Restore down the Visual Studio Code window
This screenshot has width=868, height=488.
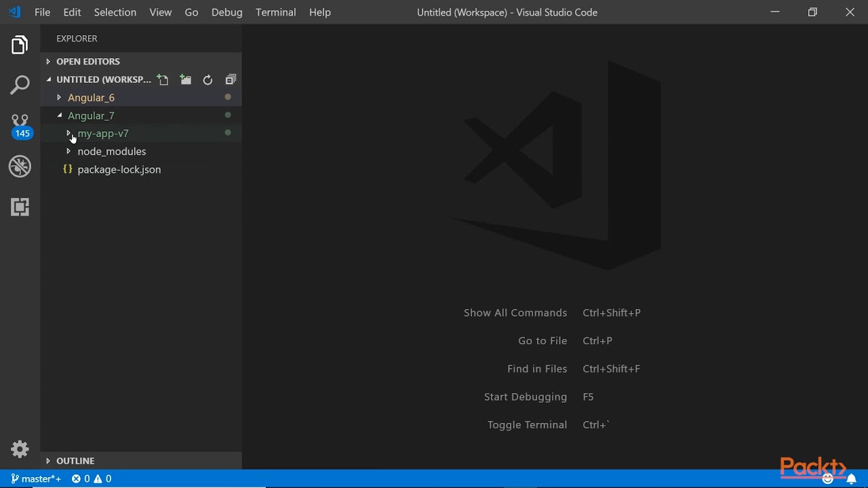(812, 12)
